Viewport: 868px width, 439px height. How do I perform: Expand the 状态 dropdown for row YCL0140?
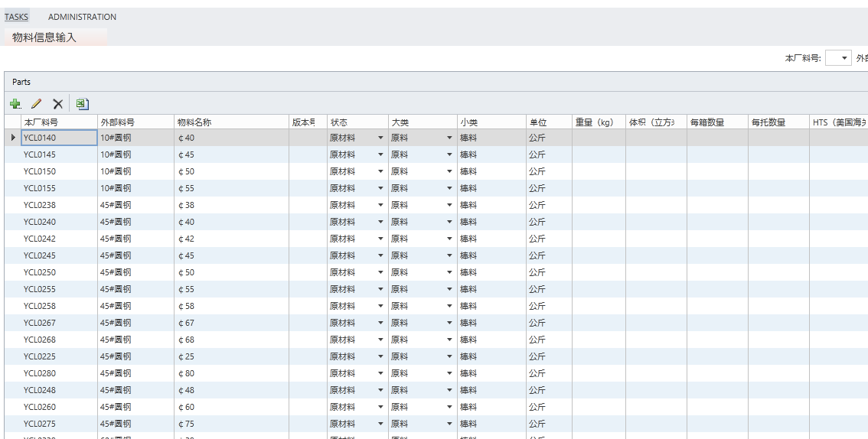(380, 138)
